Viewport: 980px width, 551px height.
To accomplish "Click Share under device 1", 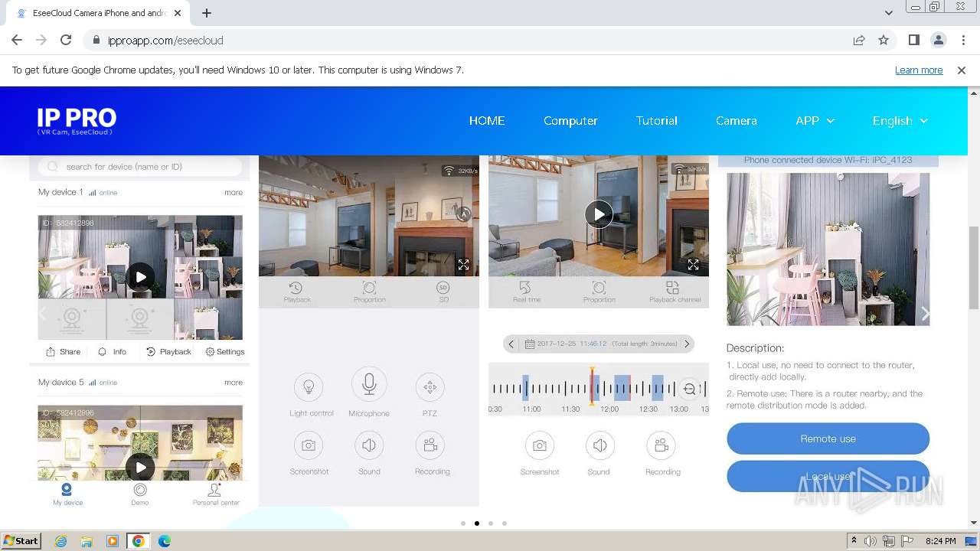I will point(63,351).
